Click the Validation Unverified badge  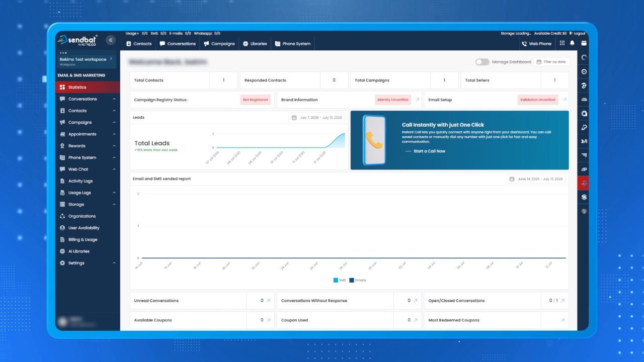(538, 100)
